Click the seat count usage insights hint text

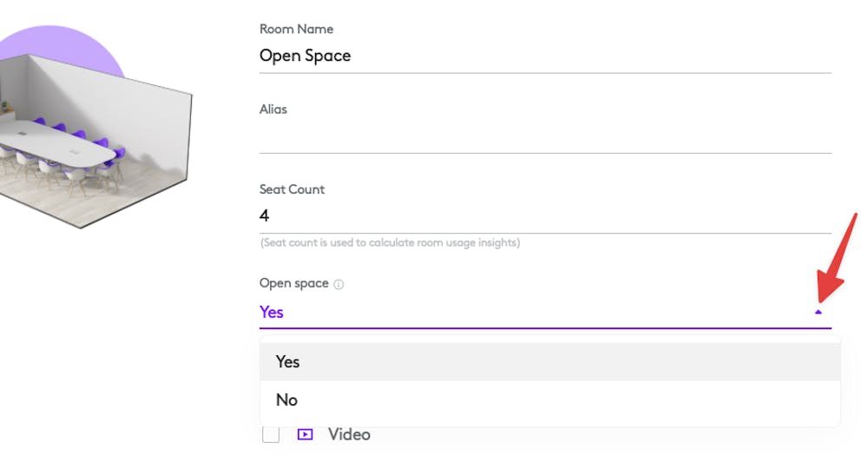click(x=390, y=242)
